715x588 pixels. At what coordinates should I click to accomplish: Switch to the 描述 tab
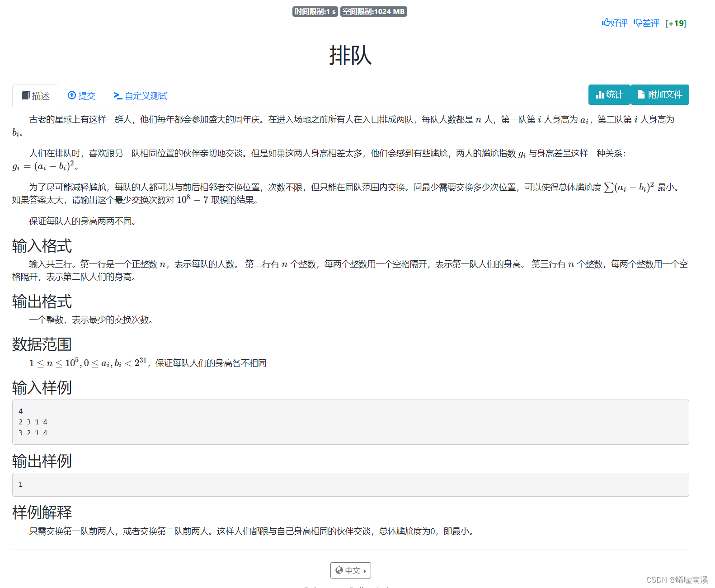click(x=35, y=96)
